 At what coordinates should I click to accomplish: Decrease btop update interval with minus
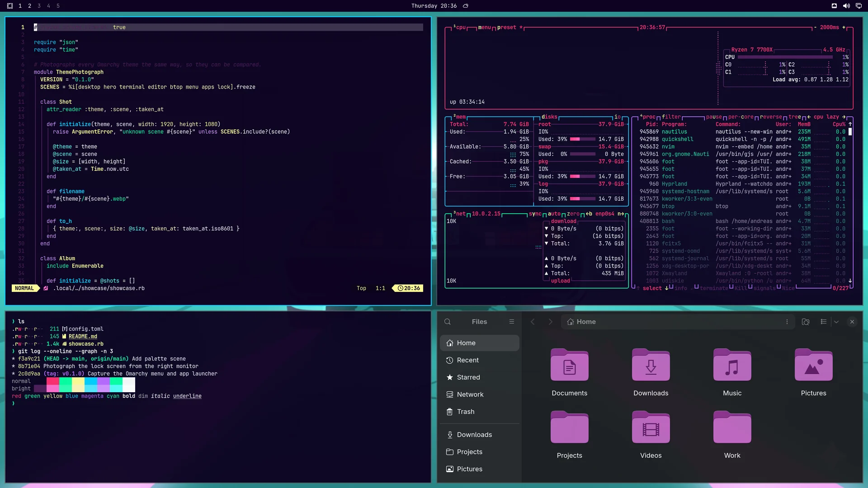(x=815, y=27)
